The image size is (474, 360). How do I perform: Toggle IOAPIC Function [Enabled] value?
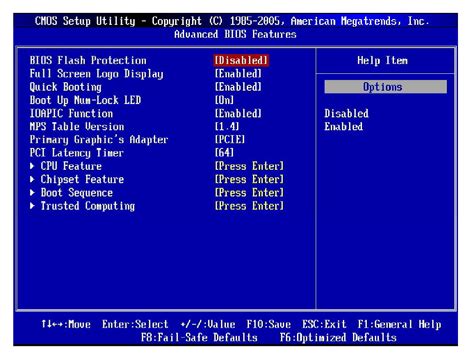pyautogui.click(x=238, y=113)
